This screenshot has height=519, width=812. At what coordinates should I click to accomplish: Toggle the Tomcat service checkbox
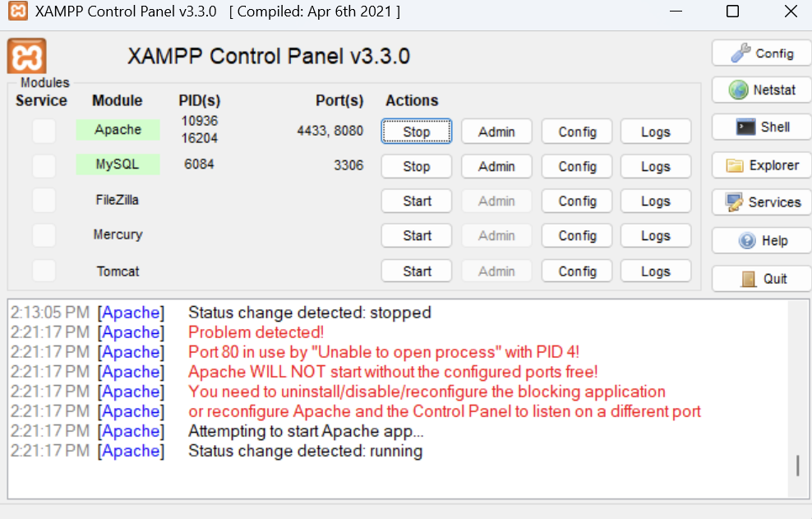[x=44, y=271]
